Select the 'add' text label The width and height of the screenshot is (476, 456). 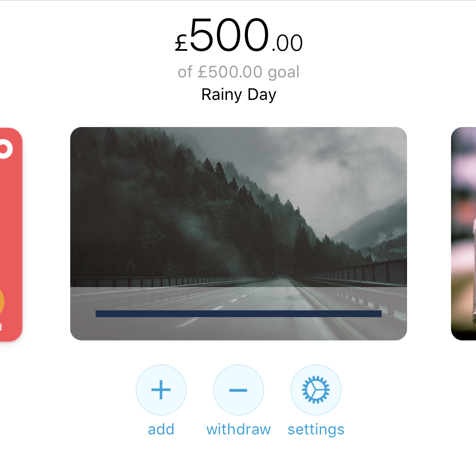[x=161, y=429]
